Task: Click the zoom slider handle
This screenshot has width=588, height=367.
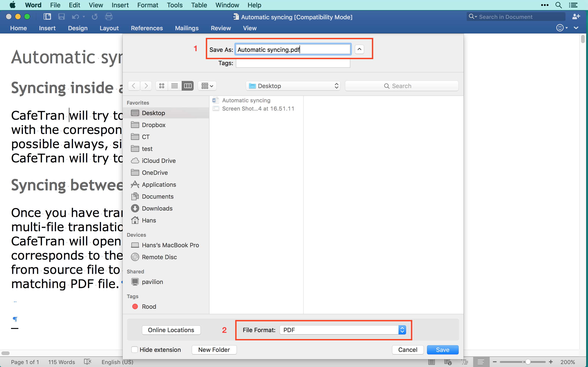Action: click(x=528, y=362)
